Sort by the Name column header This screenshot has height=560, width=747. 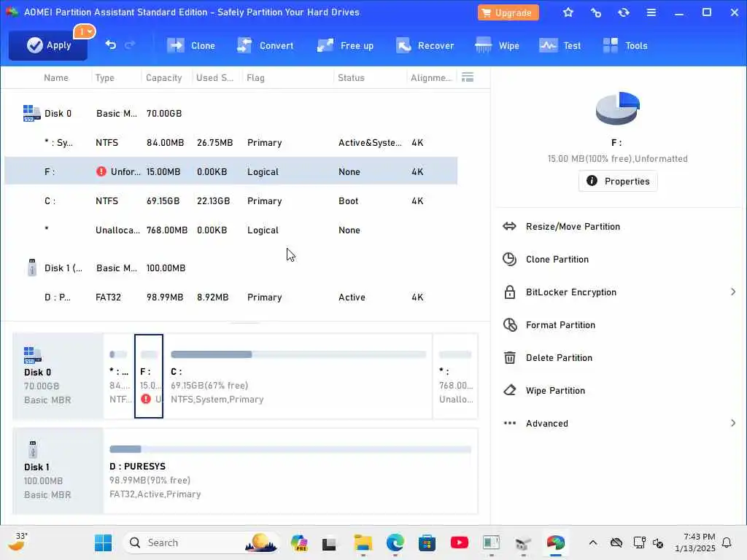(55, 77)
